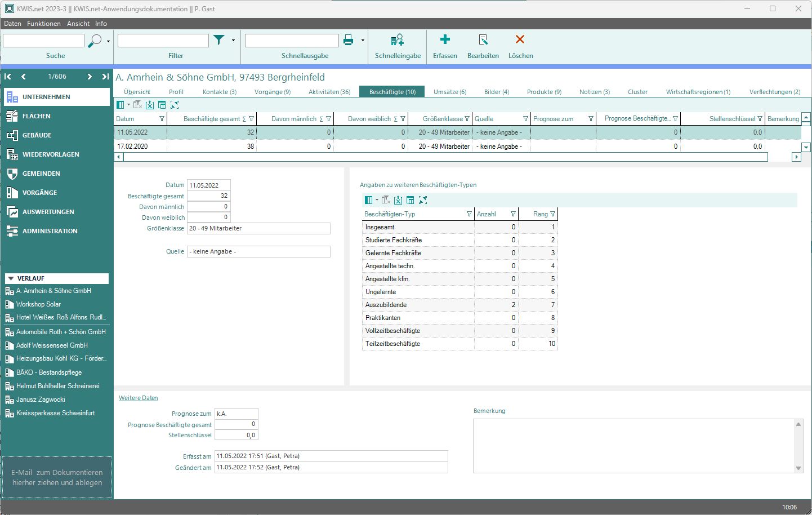
Task: Open Workshop Solar from history
Action: click(x=38, y=304)
